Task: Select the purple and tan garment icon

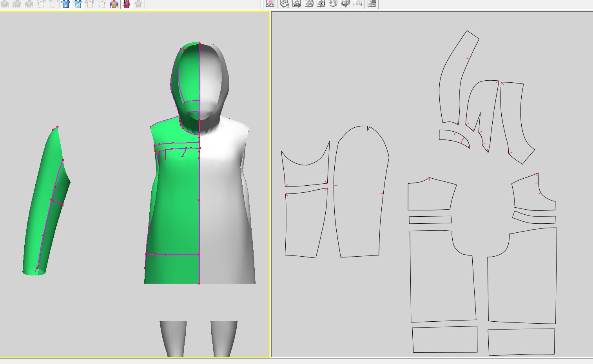Action: pyautogui.click(x=114, y=4)
